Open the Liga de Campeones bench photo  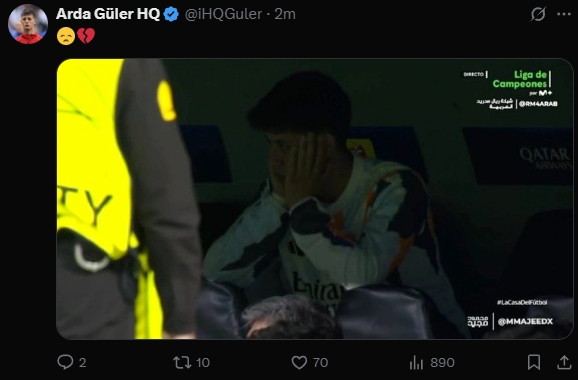coord(315,199)
